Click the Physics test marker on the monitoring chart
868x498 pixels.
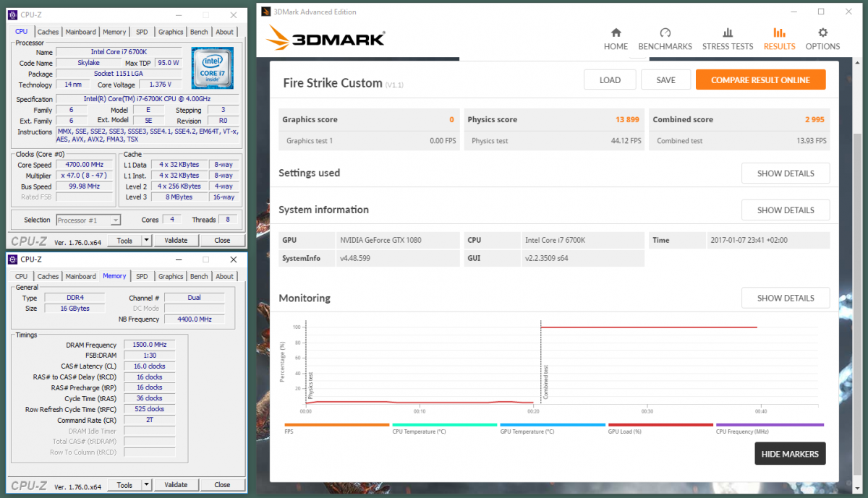coord(310,386)
